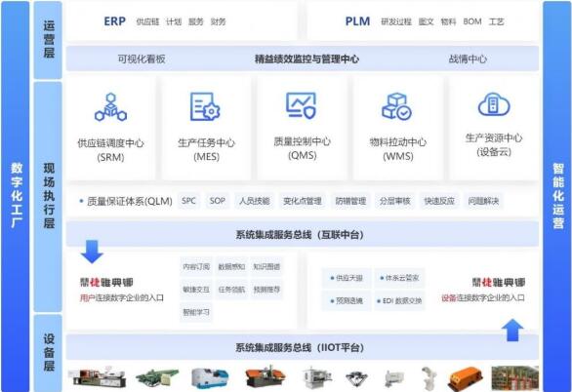Viewport: 572px width, 392px height.
Task: Click the orange AGV robot image
Action: (x=466, y=379)
